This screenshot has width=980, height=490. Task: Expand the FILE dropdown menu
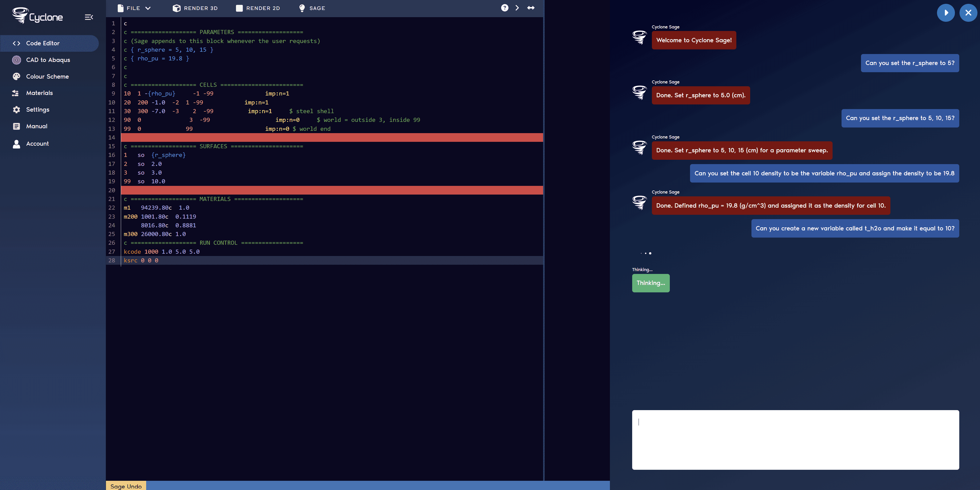[134, 8]
